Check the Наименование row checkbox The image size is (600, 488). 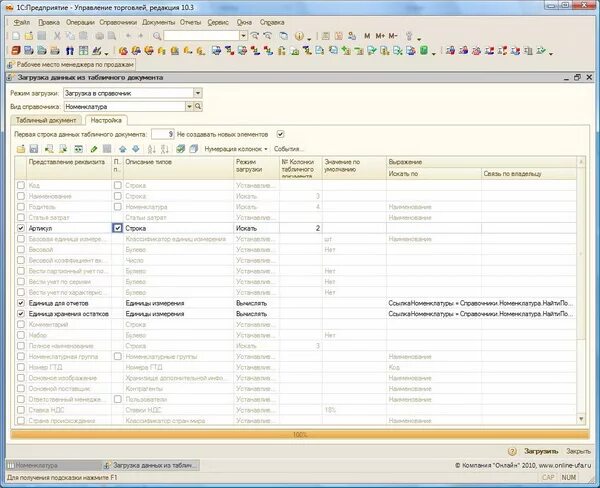tap(21, 196)
